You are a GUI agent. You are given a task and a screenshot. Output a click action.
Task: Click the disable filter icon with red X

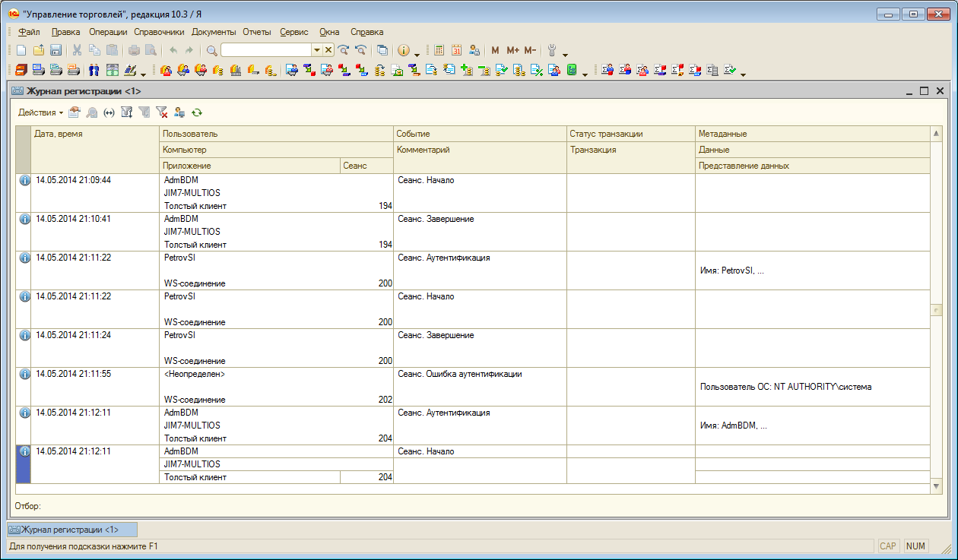pyautogui.click(x=161, y=112)
